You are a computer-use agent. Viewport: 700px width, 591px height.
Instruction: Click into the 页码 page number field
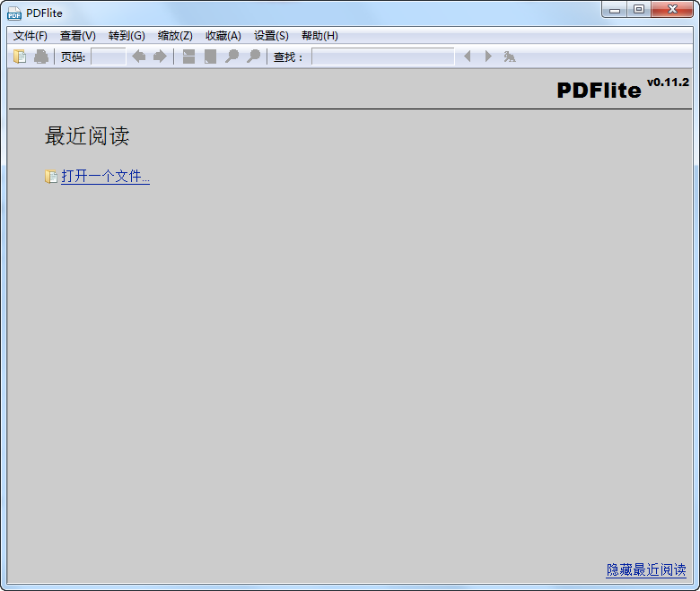click(x=109, y=56)
